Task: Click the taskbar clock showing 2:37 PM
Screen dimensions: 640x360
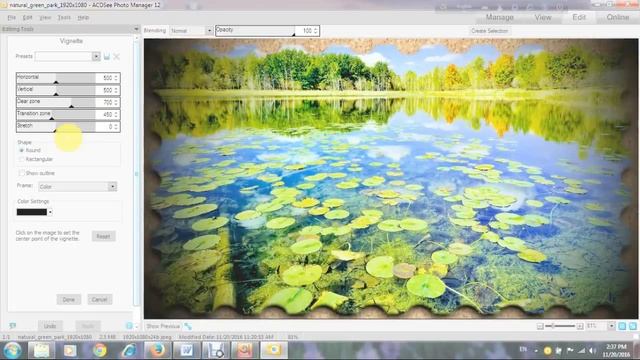Action: [x=616, y=351]
